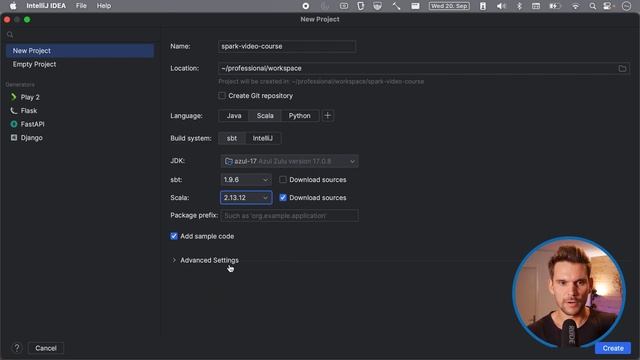Open the File menu
This screenshot has width=640, height=360.
click(x=81, y=6)
